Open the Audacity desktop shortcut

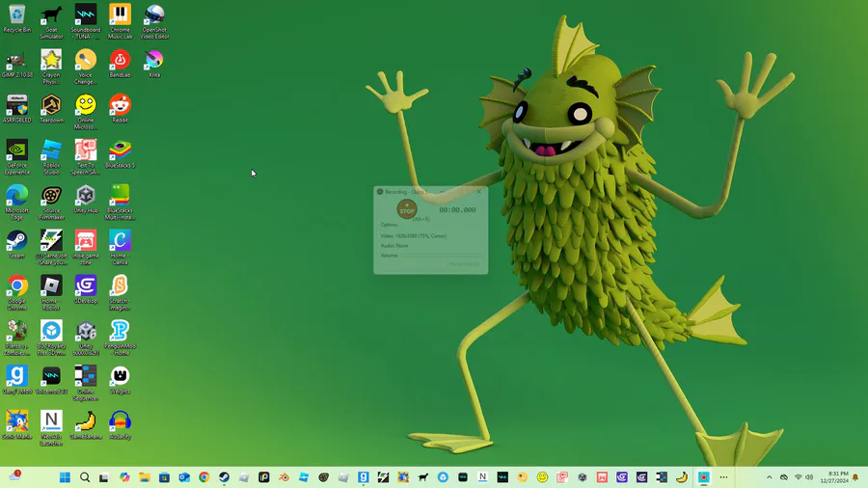click(121, 425)
